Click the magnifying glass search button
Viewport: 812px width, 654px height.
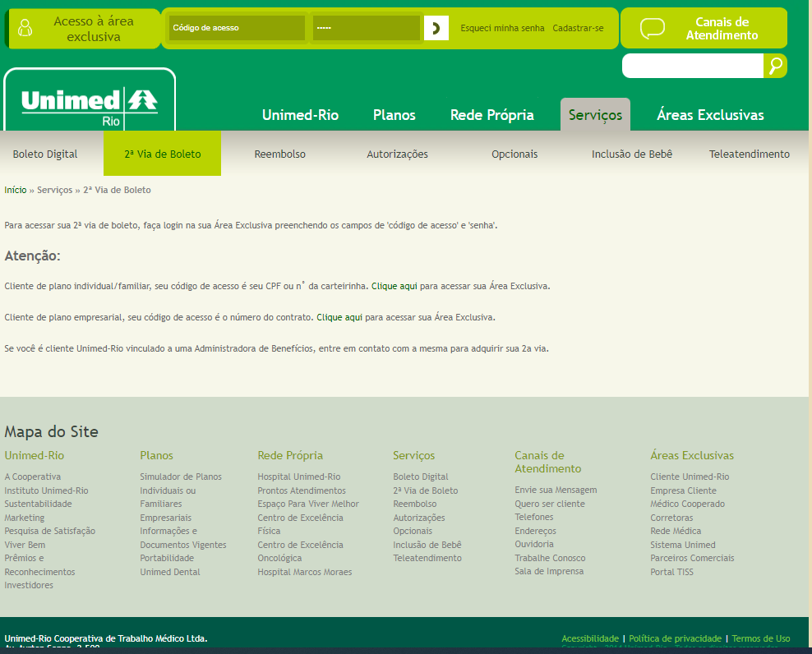[x=775, y=66]
